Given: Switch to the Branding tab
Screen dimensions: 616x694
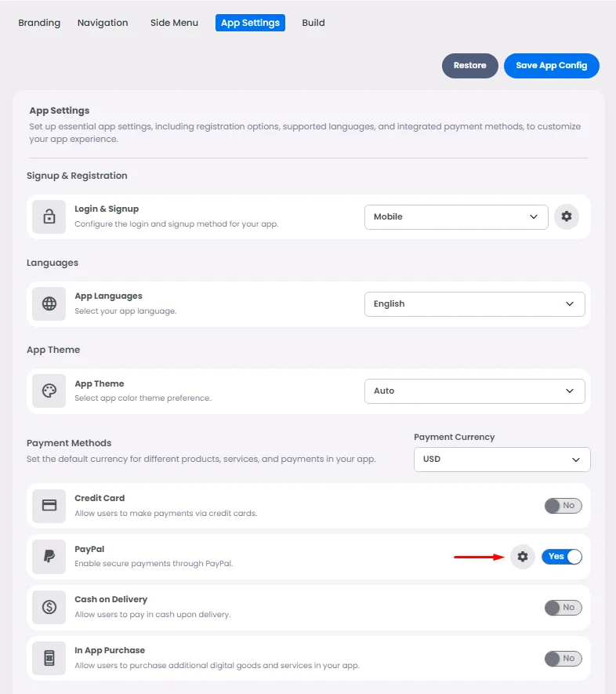Looking at the screenshot, I should click(39, 23).
